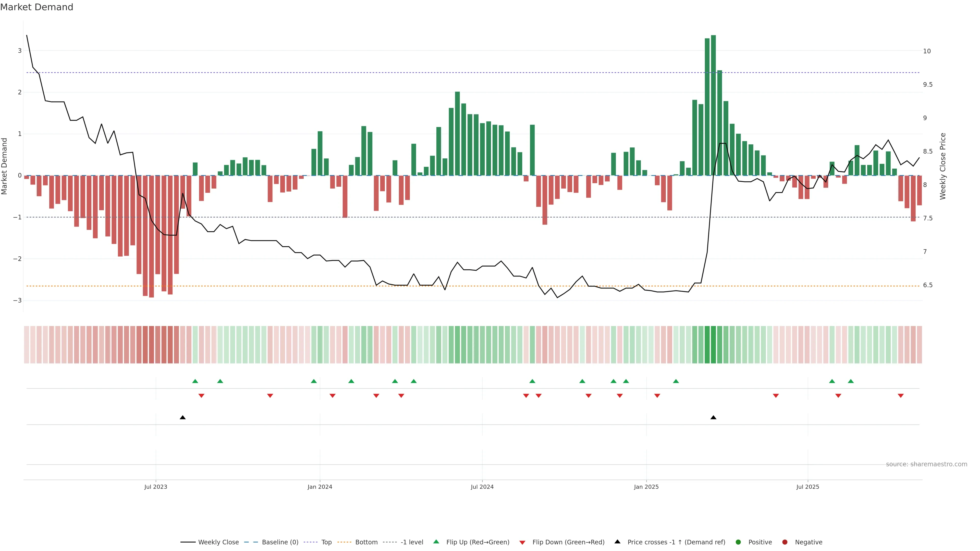Image resolution: width=980 pixels, height=551 pixels.
Task: Hide the Top dotted line legend item
Action: pos(326,542)
